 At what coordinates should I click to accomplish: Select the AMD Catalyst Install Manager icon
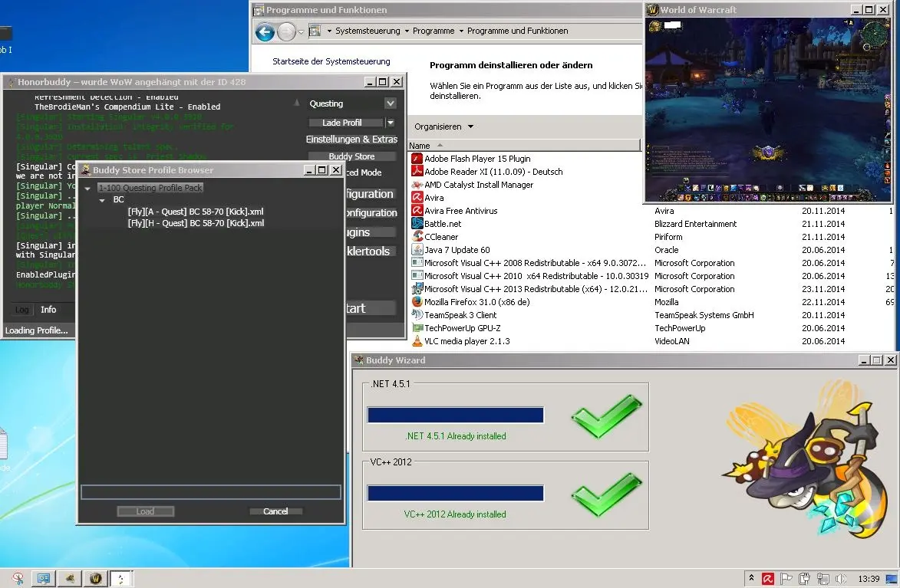pos(417,185)
